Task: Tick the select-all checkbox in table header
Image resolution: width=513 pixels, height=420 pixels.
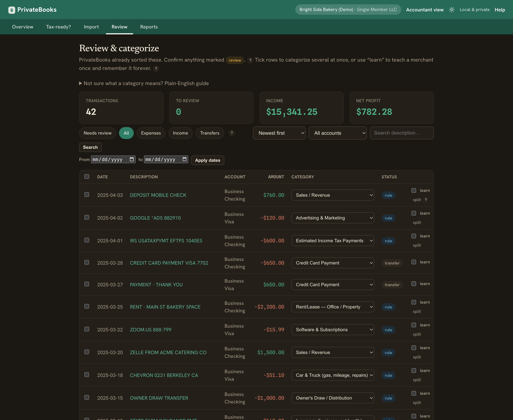Action: [87, 177]
